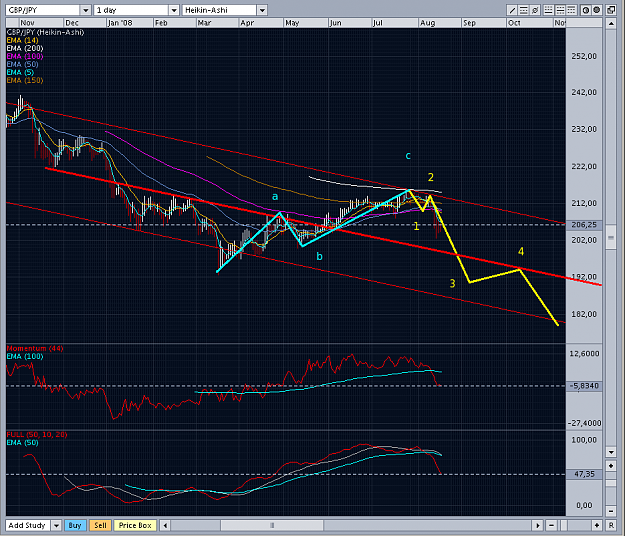Select the EMA (200) study label
625x536 pixels.
coord(25,48)
